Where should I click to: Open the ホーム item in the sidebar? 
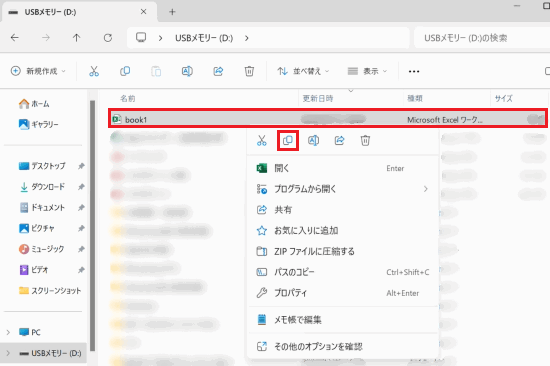34,104
